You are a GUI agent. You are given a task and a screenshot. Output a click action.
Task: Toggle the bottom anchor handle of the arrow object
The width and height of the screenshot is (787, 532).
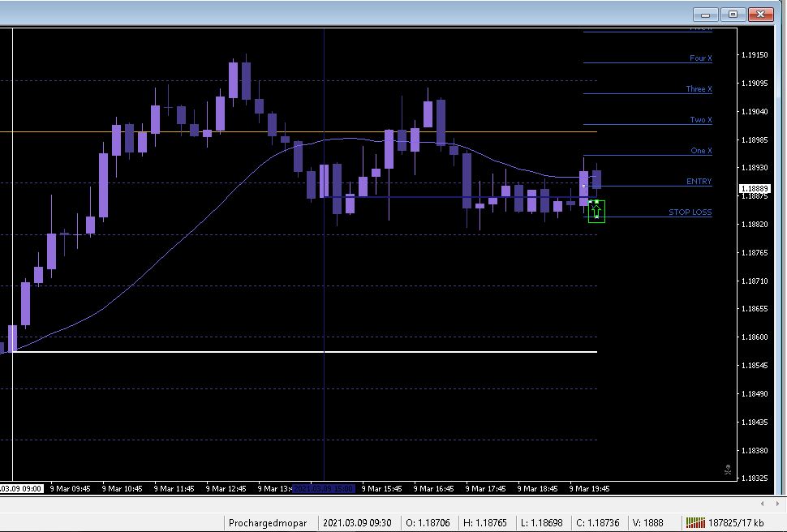click(x=596, y=217)
